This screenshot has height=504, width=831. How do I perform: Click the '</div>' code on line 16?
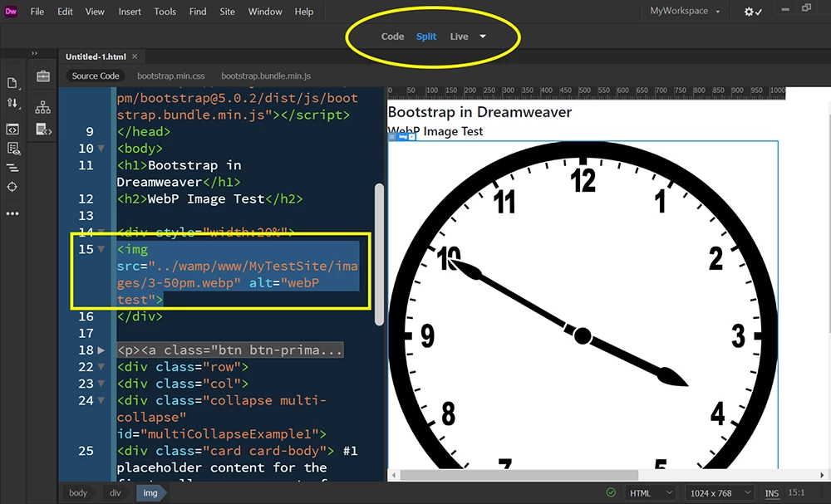tap(140, 316)
